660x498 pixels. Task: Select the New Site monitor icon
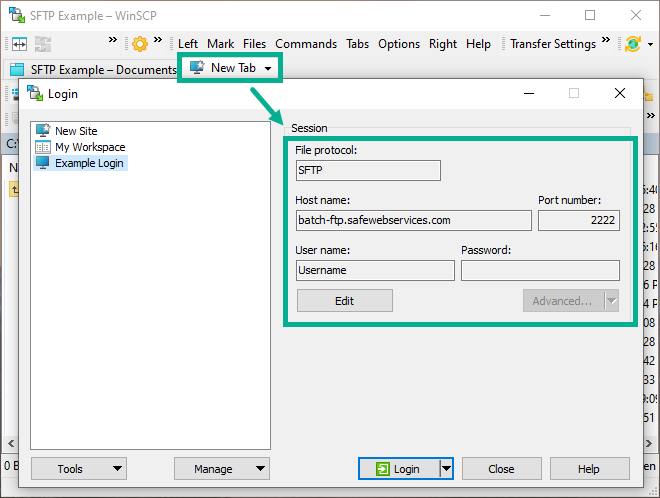[43, 130]
